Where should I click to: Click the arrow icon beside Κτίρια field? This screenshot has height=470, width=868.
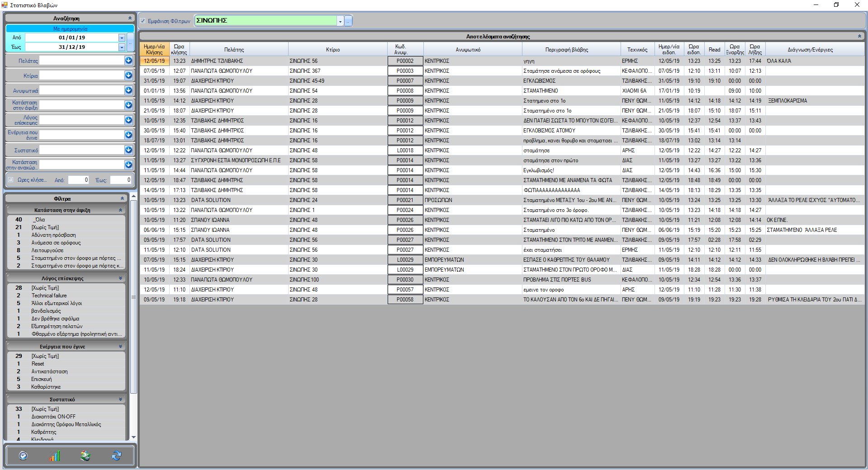128,75
